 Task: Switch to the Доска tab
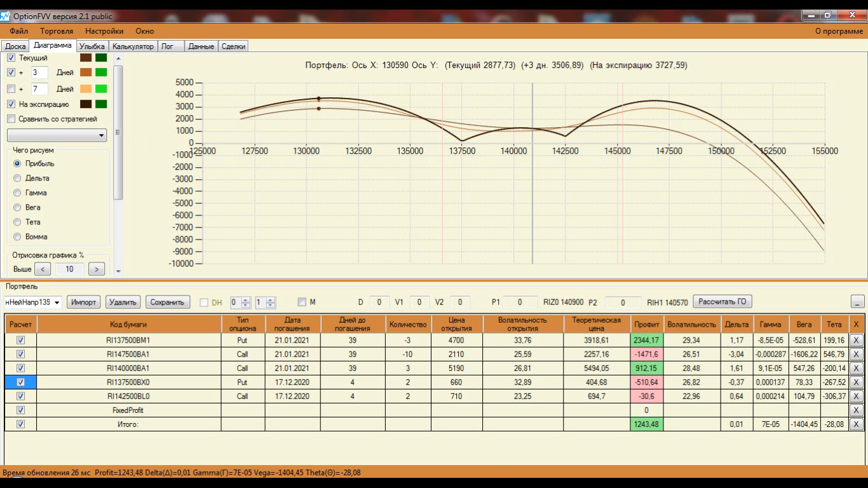tap(15, 46)
